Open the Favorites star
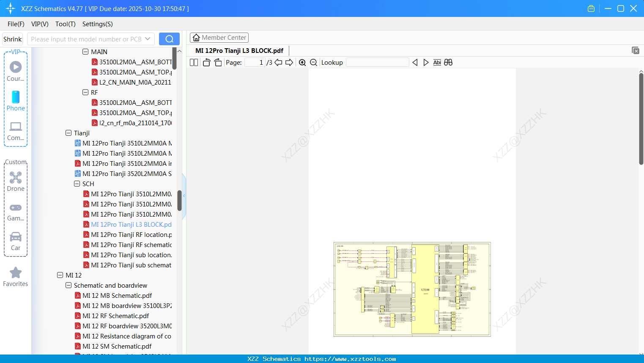The width and height of the screenshot is (644, 363). (16, 277)
